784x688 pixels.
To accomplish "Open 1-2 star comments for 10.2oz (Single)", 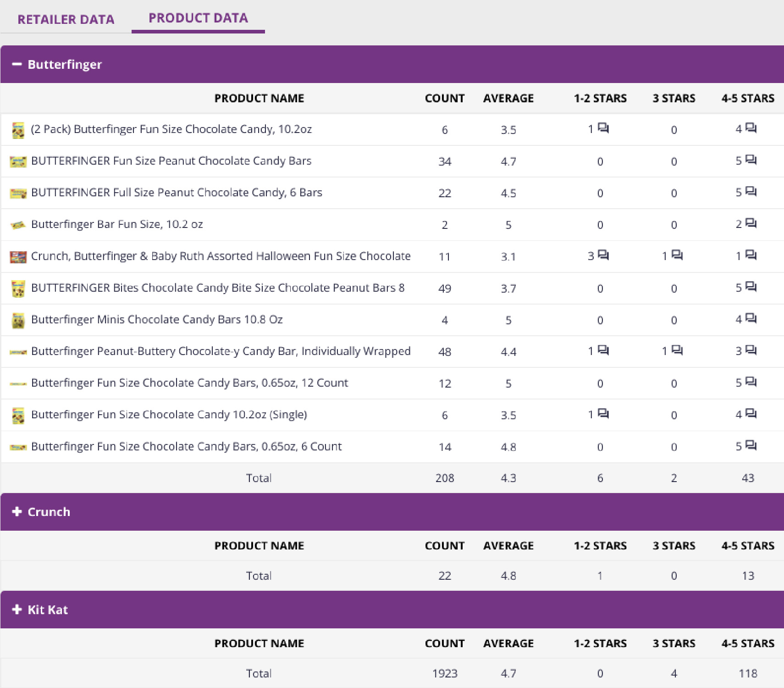I will coord(603,413).
